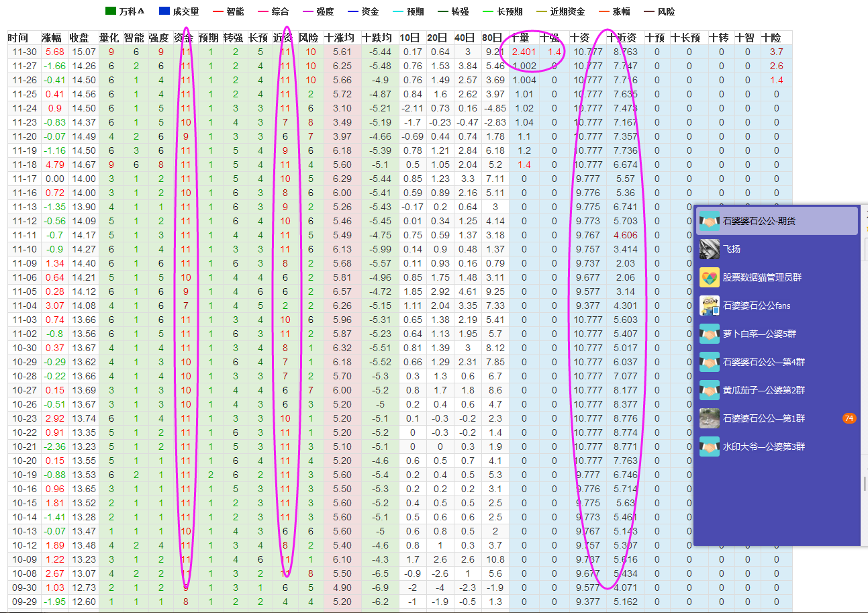Viewport: 868px width, 613px height.
Task: Select the handshake icon for 萝卜白菜—公婆5群
Action: click(710, 334)
